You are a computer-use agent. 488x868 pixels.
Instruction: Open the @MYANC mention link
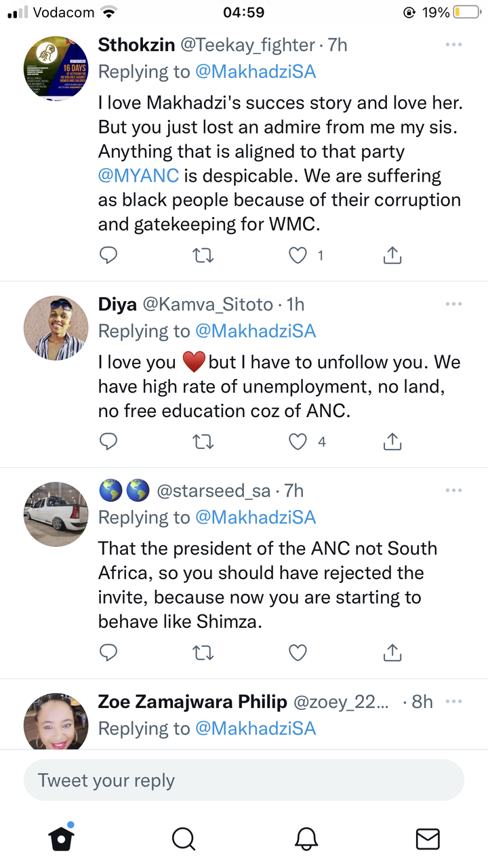click(139, 176)
